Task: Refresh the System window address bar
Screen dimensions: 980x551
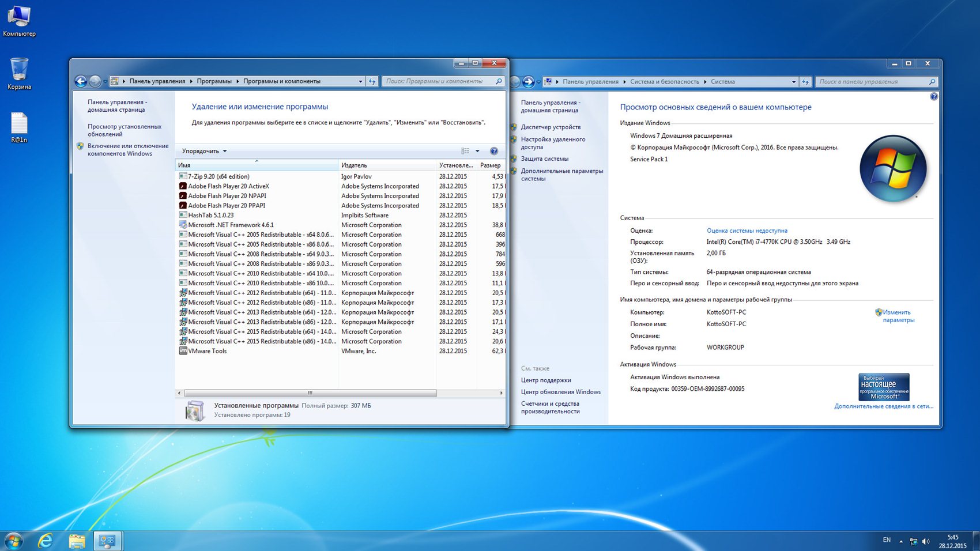Action: (806, 82)
